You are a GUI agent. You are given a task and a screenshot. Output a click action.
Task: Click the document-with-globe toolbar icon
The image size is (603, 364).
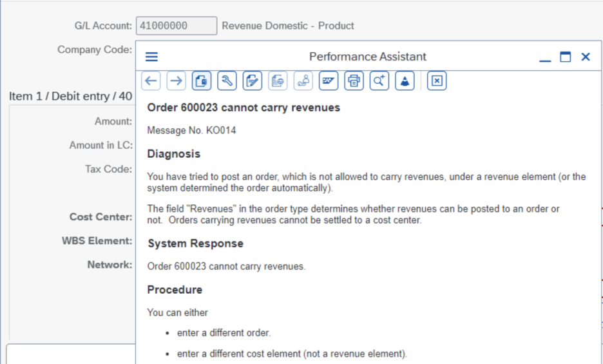pyautogui.click(x=278, y=81)
